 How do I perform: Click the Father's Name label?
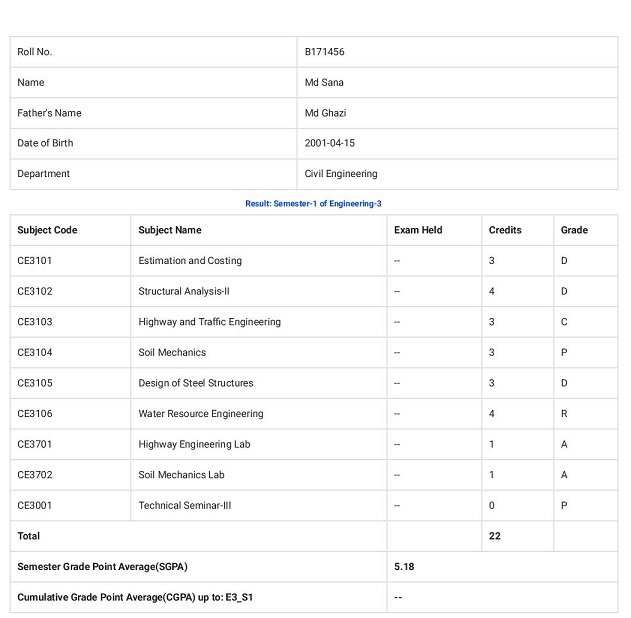(x=49, y=113)
